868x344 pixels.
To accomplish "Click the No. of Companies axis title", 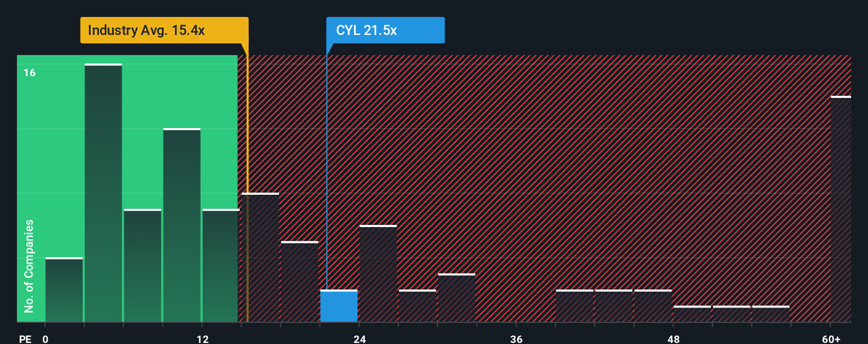I will point(29,266).
